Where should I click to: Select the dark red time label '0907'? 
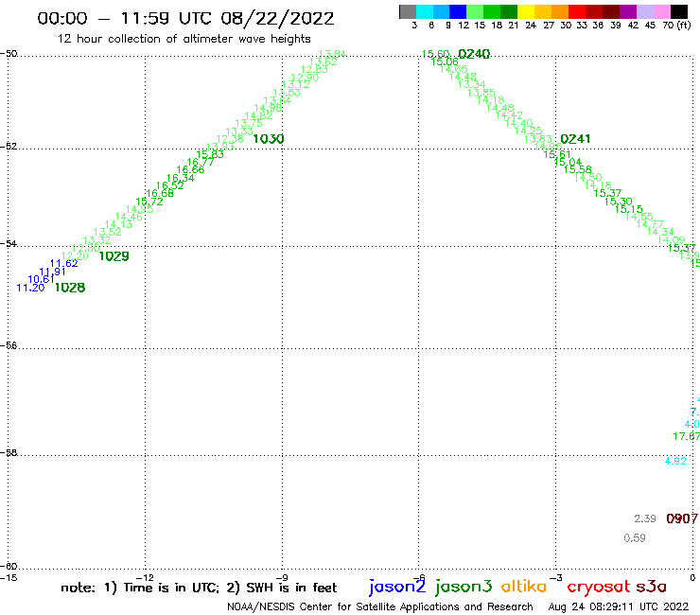point(682,518)
